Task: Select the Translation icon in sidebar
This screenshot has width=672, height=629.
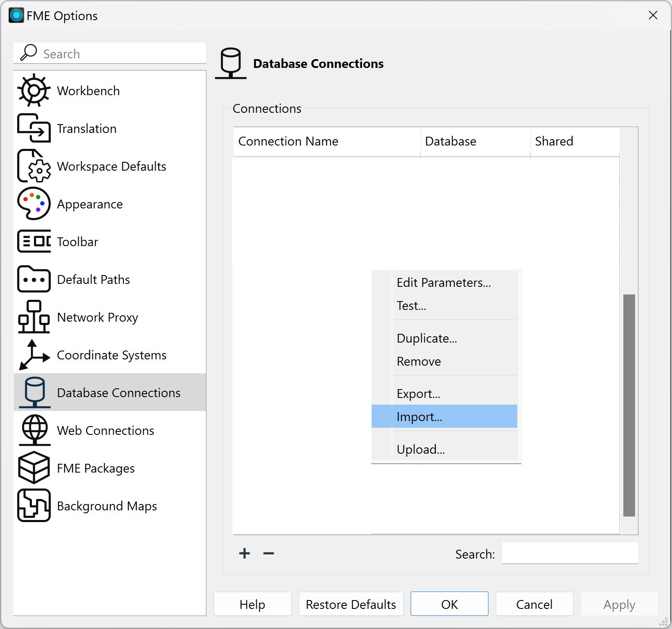Action: (x=34, y=128)
